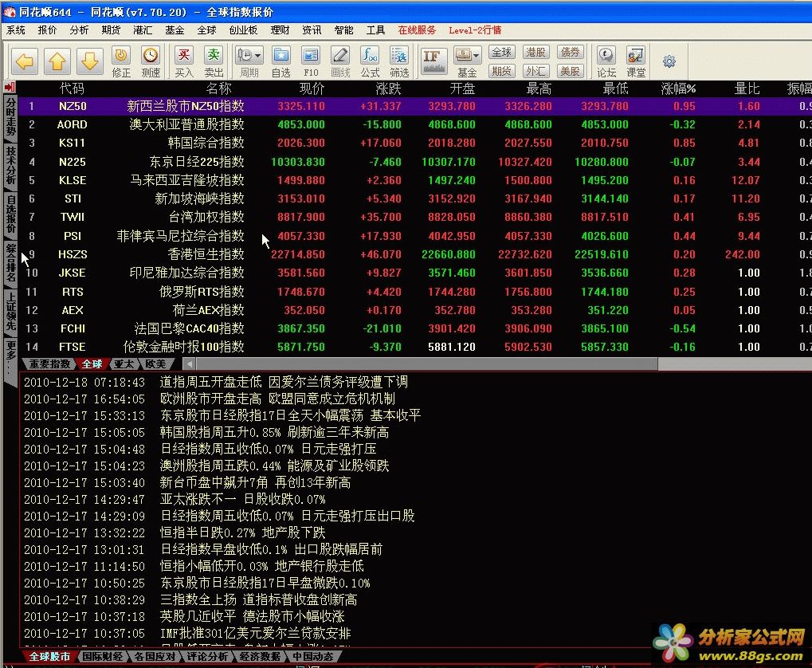Click the 外汇 toolbar button
The height and width of the screenshot is (668, 812).
tap(535, 71)
